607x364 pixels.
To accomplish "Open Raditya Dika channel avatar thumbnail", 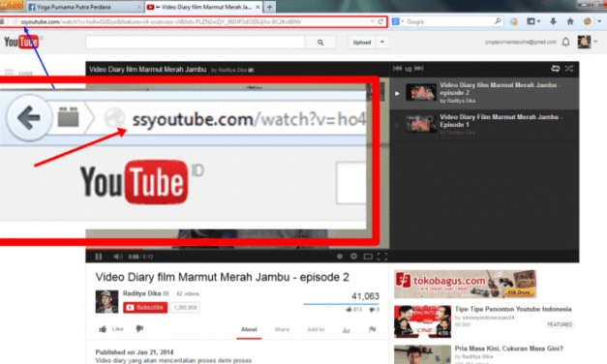I will pyautogui.click(x=106, y=302).
